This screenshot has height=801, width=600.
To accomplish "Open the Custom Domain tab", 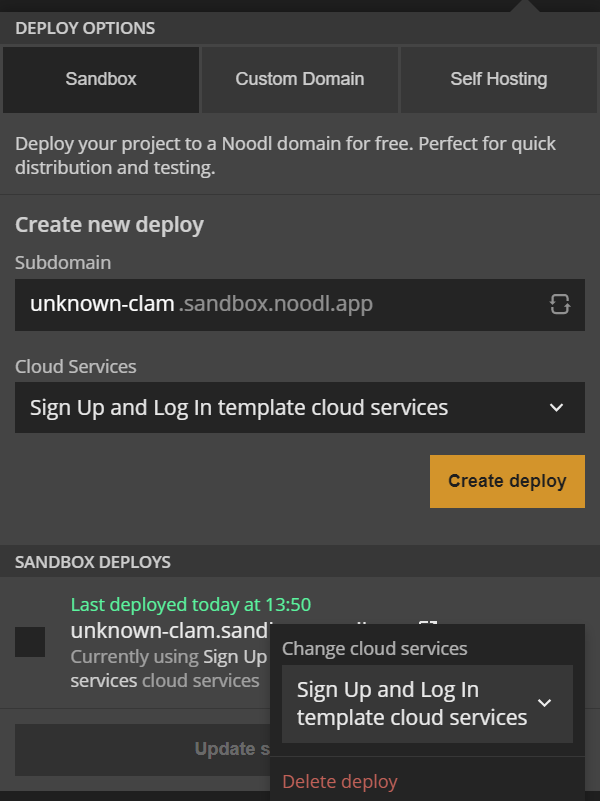I will coord(300,79).
